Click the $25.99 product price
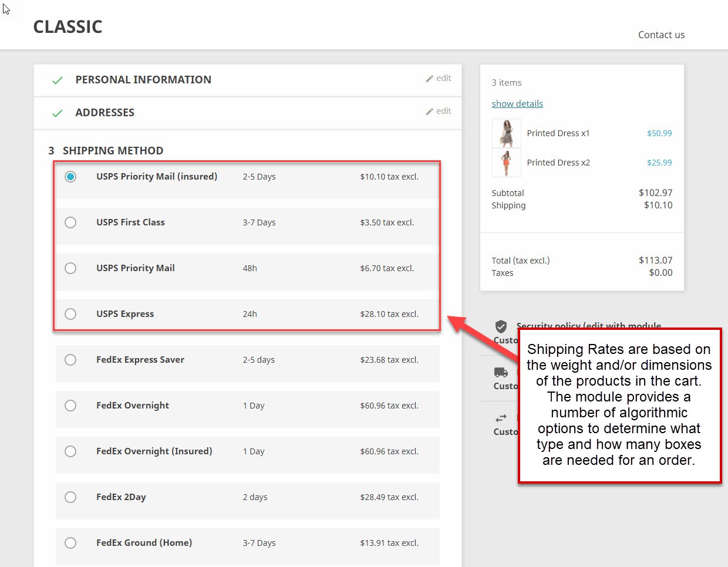The width and height of the screenshot is (728, 567). [659, 163]
